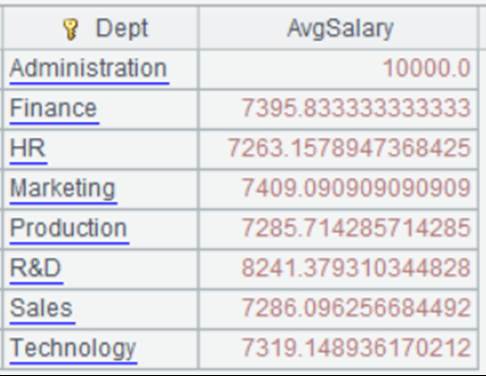This screenshot has width=486, height=376.
Task: Select the AvgSalary column header
Action: pos(339,28)
